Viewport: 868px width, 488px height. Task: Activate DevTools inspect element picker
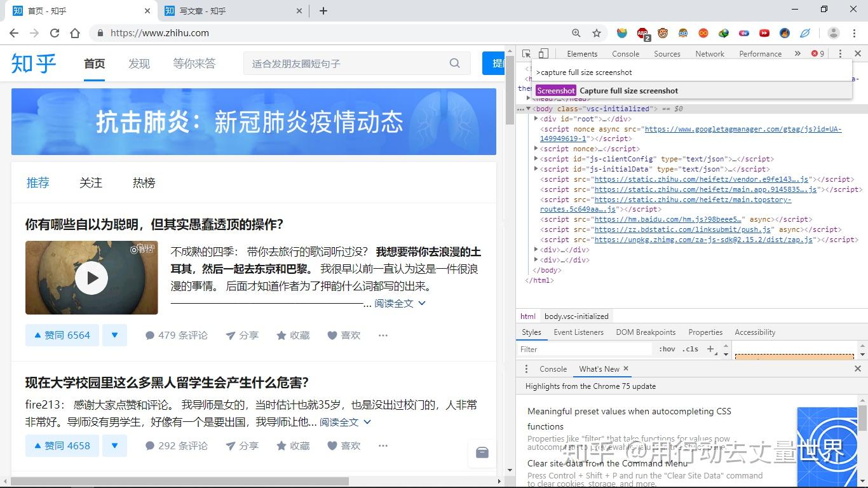(x=526, y=53)
